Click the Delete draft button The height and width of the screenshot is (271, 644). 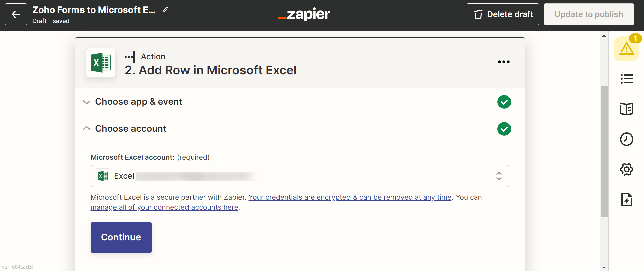[502, 14]
